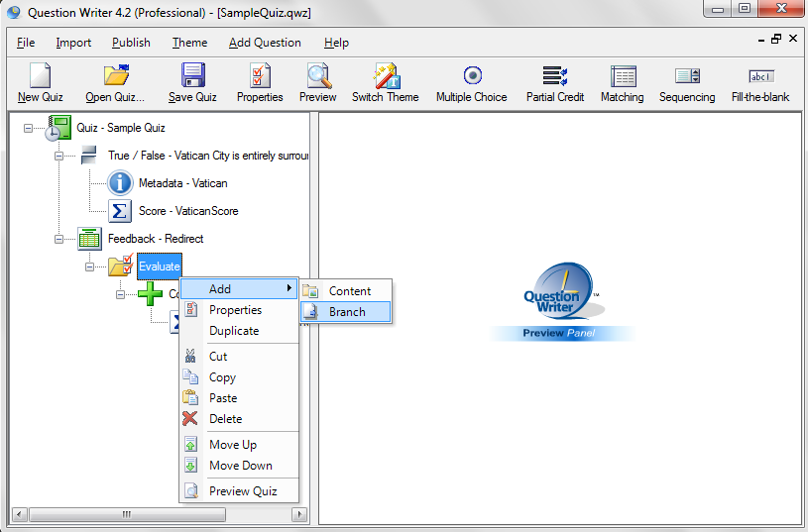The height and width of the screenshot is (532, 808).
Task: Add a Fill-the-blank question
Action: click(x=761, y=76)
